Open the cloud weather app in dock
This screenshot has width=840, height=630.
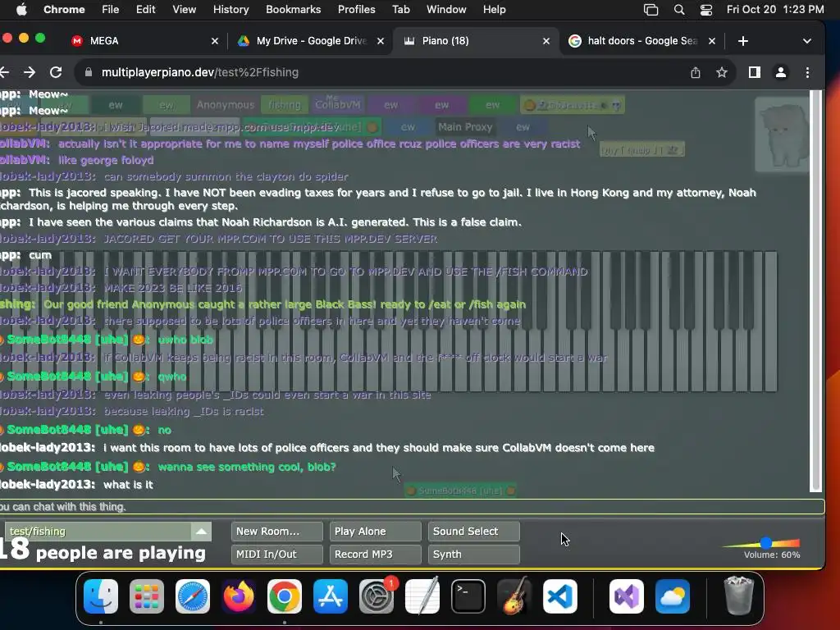[x=673, y=596]
